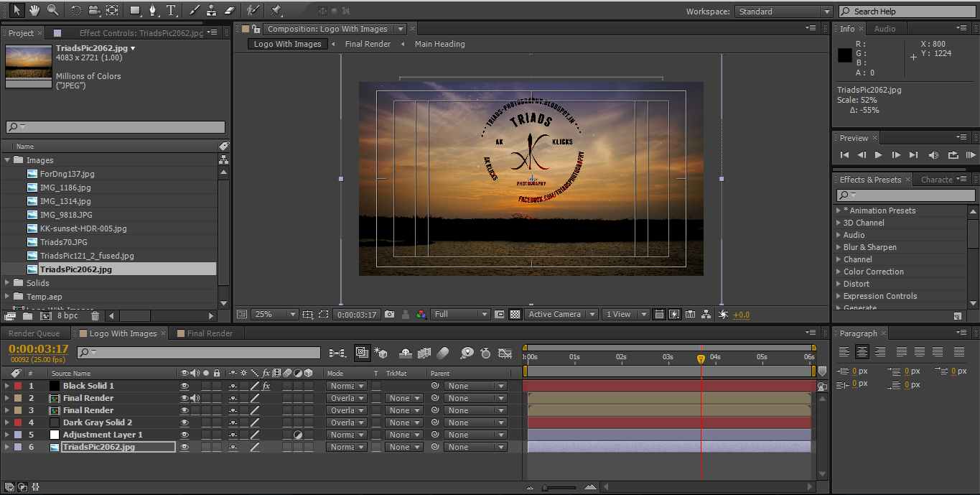Viewport: 980px width, 495px height.
Task: Expand the Solids folder in Project
Action: [8, 283]
